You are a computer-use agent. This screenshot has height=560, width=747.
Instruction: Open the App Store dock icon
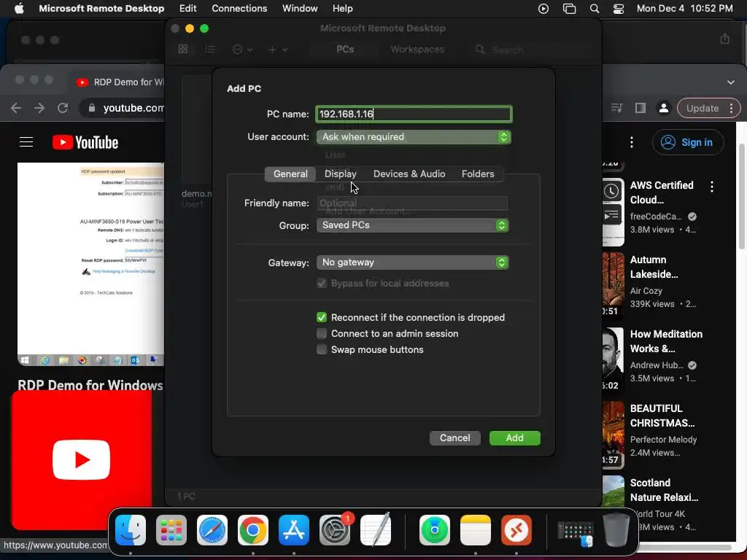click(x=294, y=530)
